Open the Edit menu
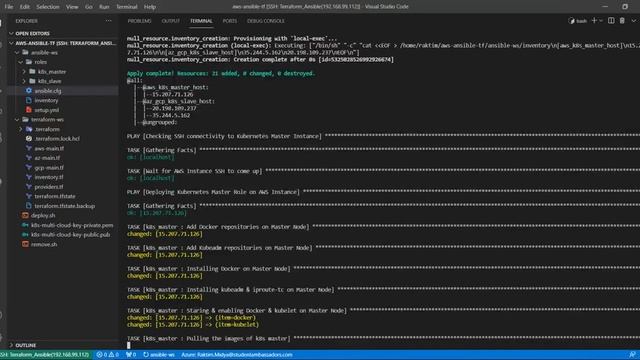 25,7
